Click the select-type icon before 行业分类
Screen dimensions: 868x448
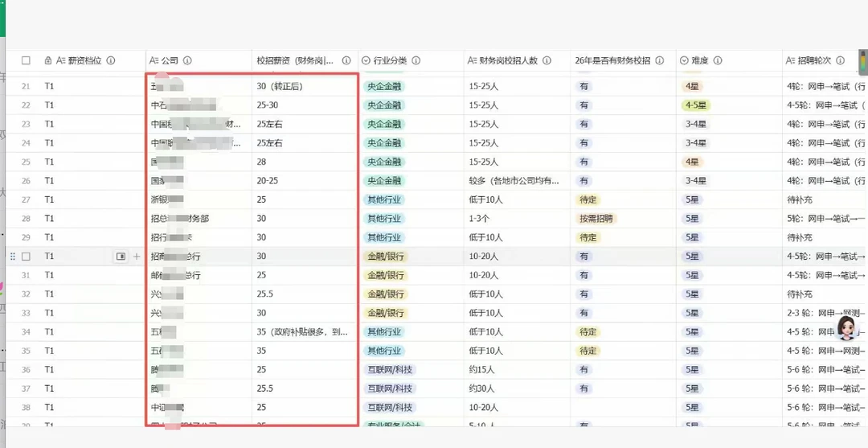(x=366, y=60)
